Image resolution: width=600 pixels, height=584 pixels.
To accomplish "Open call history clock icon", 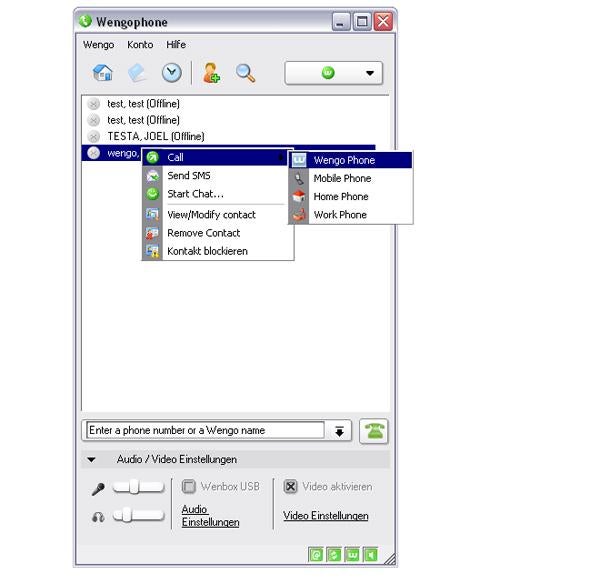I will pos(171,73).
